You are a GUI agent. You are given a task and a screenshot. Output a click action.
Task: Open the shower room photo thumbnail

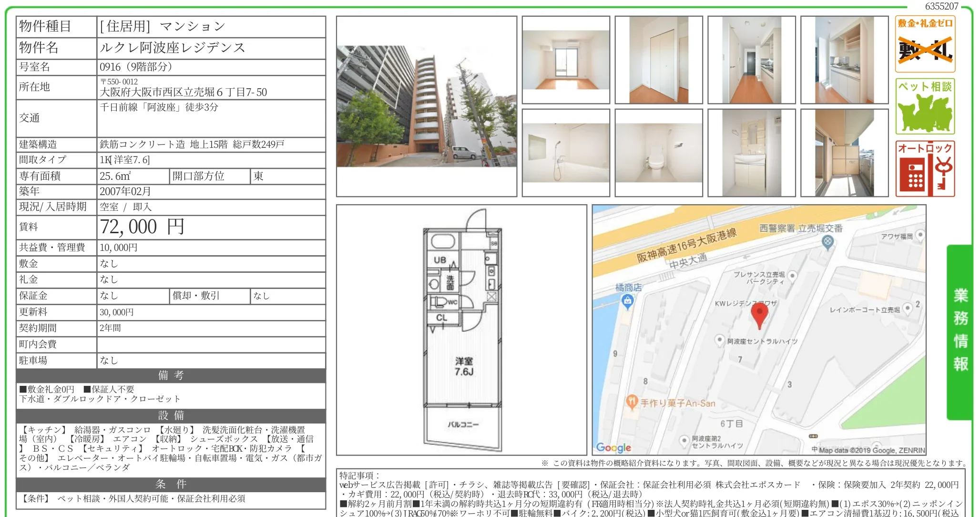565,153
